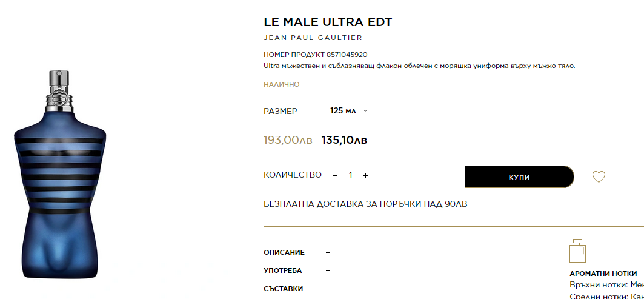The height and width of the screenshot is (299, 644).
Task: Click the perfume bottle outline icon
Action: (577, 250)
